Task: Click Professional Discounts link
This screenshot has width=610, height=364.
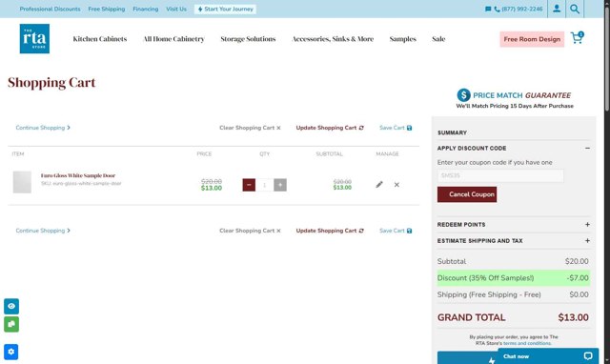Action: pos(51,9)
